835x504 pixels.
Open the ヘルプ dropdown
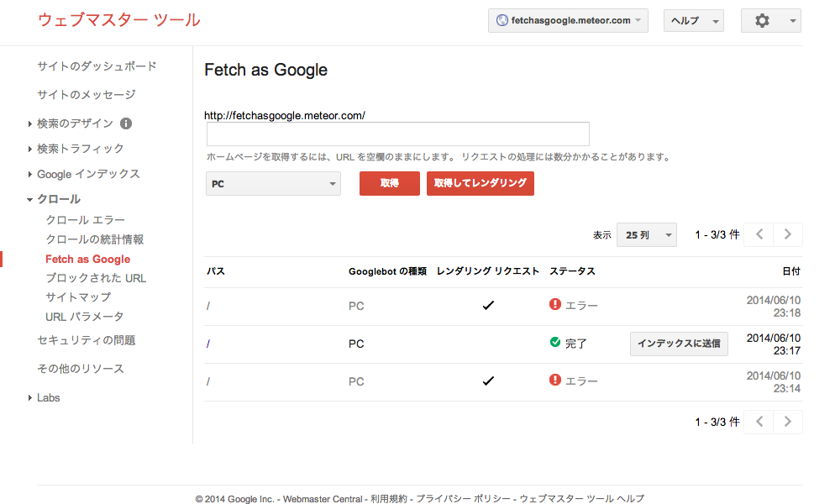[x=693, y=21]
